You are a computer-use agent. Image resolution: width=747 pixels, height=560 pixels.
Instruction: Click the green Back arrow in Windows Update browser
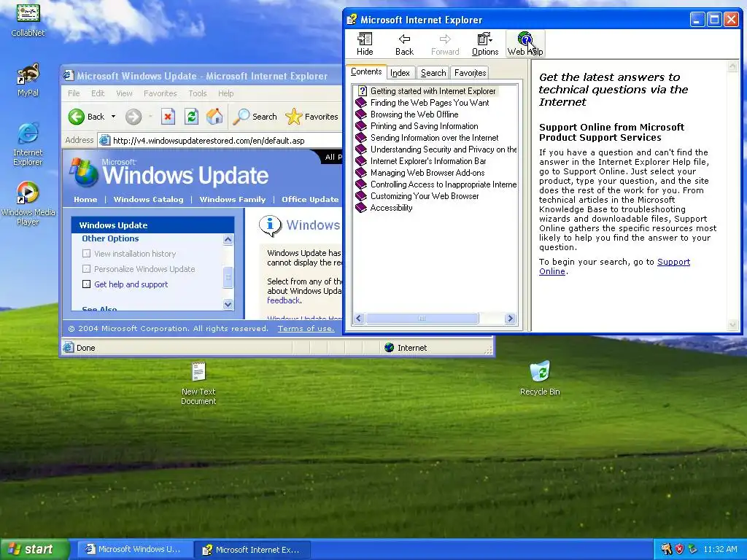pyautogui.click(x=76, y=117)
